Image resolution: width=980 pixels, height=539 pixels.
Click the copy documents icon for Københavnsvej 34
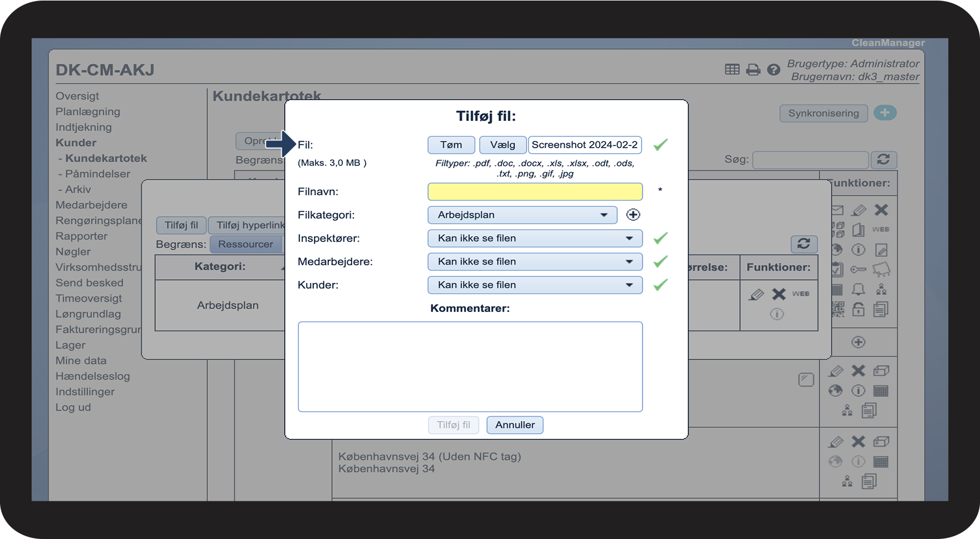click(x=869, y=481)
